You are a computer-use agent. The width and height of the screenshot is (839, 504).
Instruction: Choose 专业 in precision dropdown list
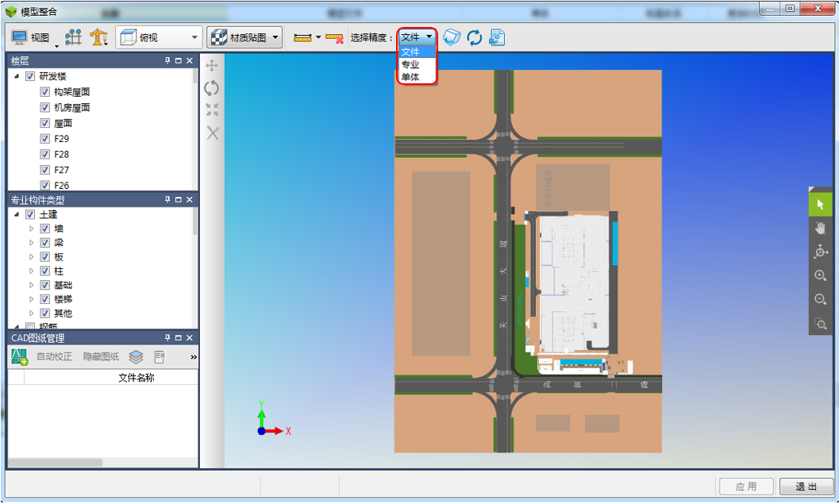(417, 64)
